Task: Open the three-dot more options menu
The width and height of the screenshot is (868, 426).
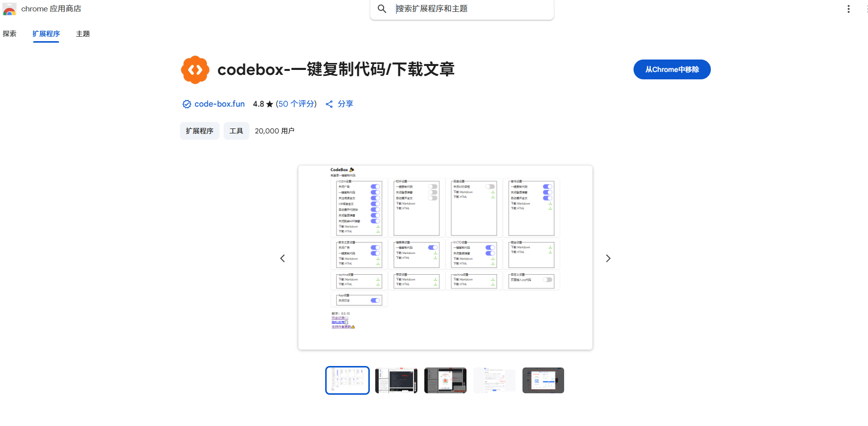Action: click(x=849, y=9)
